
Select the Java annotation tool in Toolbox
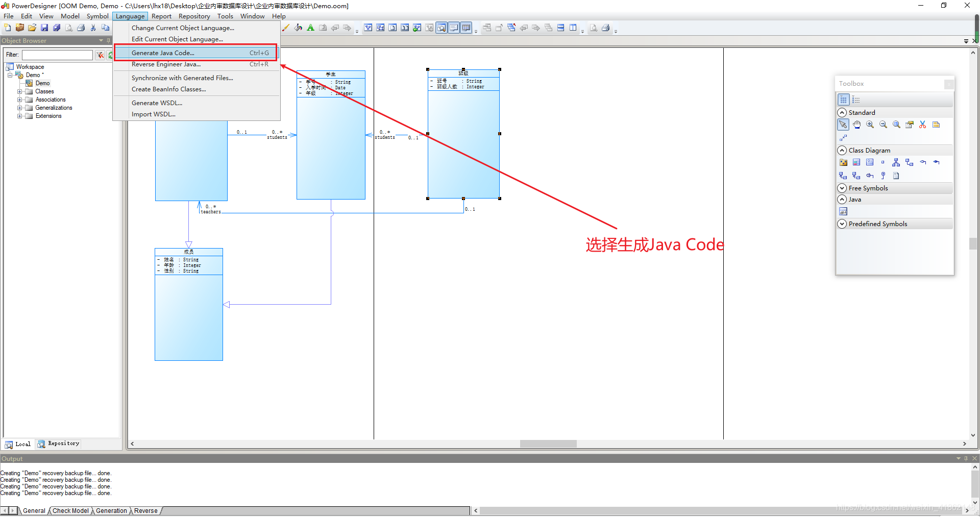pyautogui.click(x=843, y=211)
